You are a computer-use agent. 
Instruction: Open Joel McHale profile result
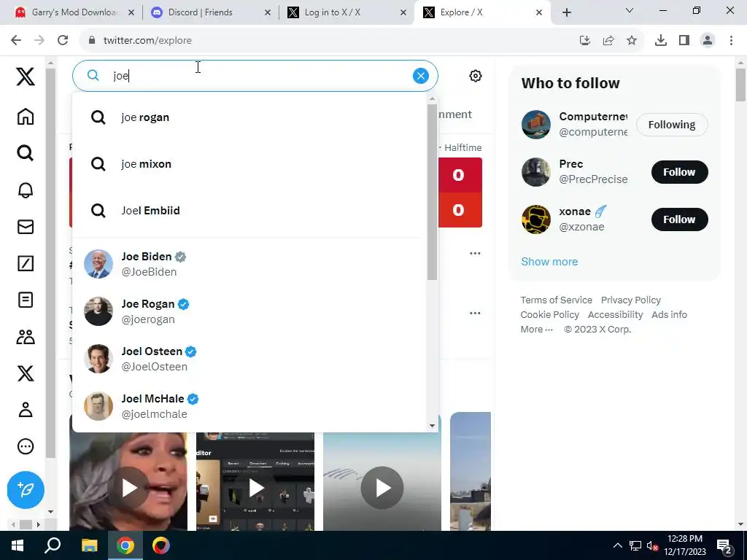(x=249, y=405)
